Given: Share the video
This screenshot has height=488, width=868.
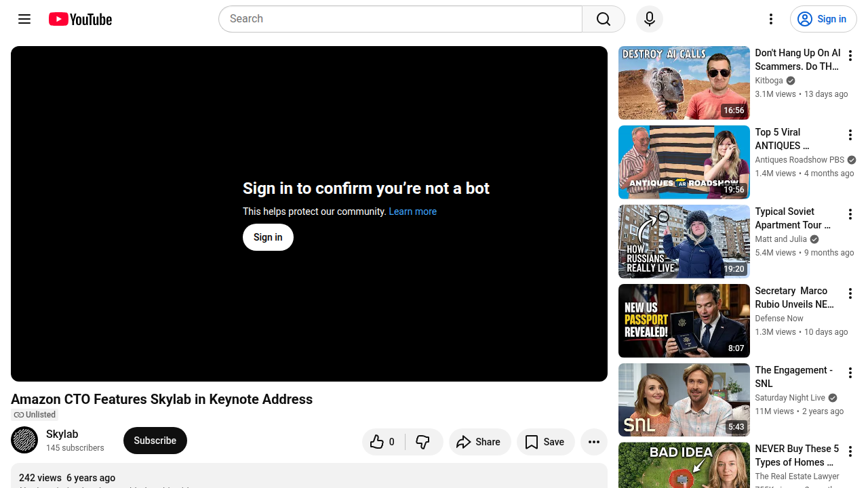Looking at the screenshot, I should (479, 442).
